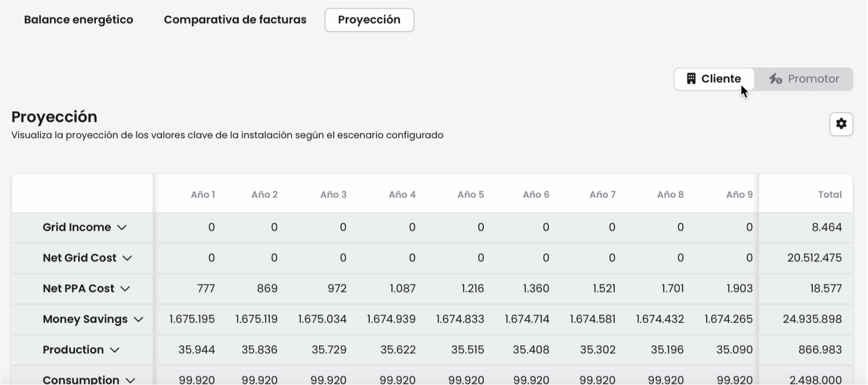
Task: Select the Cliente view option
Action: click(x=714, y=79)
